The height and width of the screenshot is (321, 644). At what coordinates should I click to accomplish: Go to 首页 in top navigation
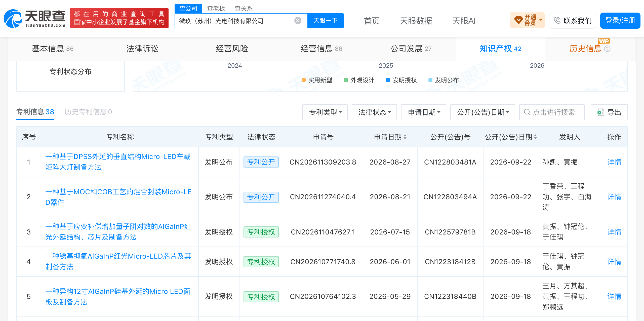(372, 21)
